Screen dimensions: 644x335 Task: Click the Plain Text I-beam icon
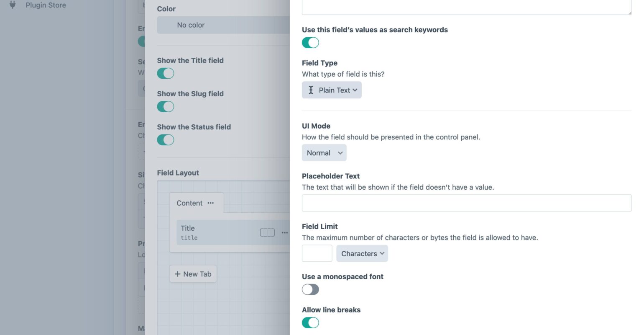pyautogui.click(x=311, y=90)
